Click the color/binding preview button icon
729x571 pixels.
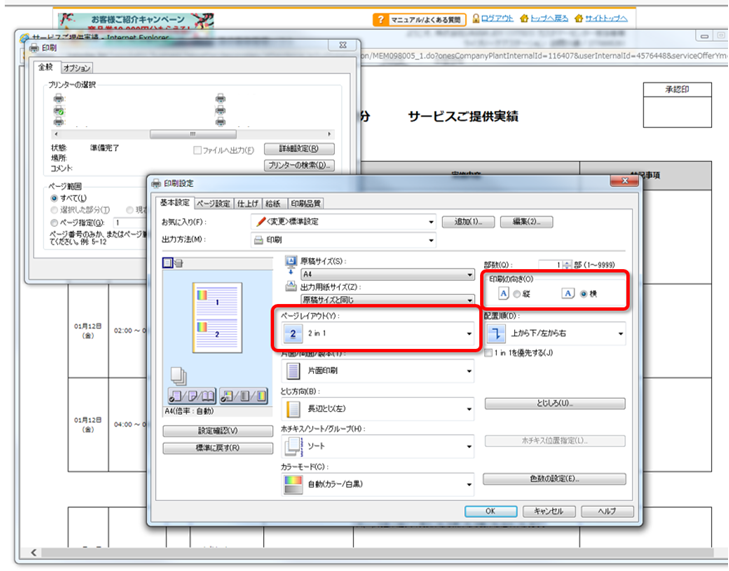(x=244, y=396)
